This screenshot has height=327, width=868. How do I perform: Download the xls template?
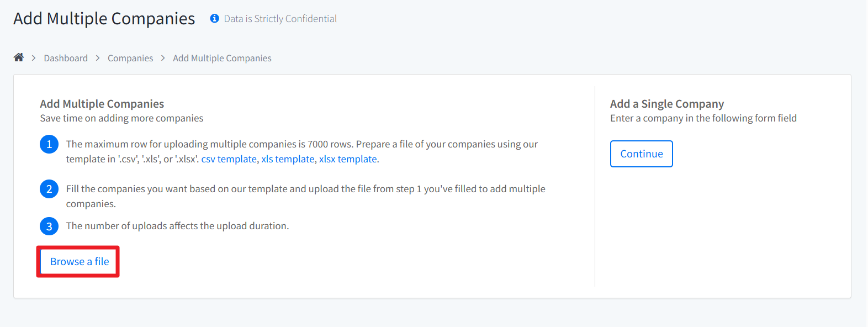pos(288,159)
